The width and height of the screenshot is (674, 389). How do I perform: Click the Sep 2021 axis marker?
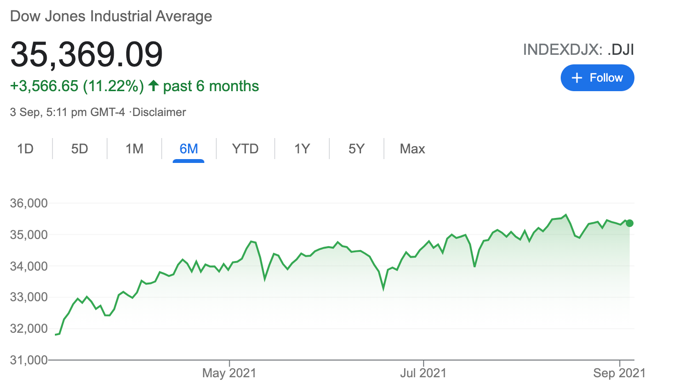[619, 373]
